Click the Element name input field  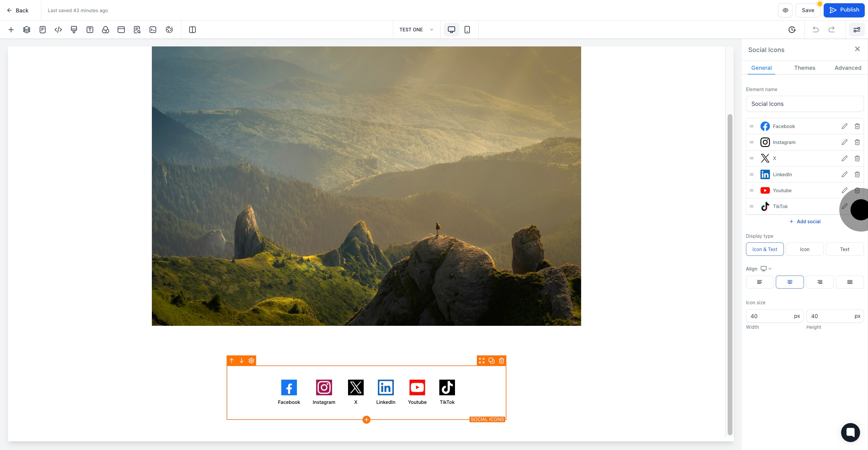[805, 104]
